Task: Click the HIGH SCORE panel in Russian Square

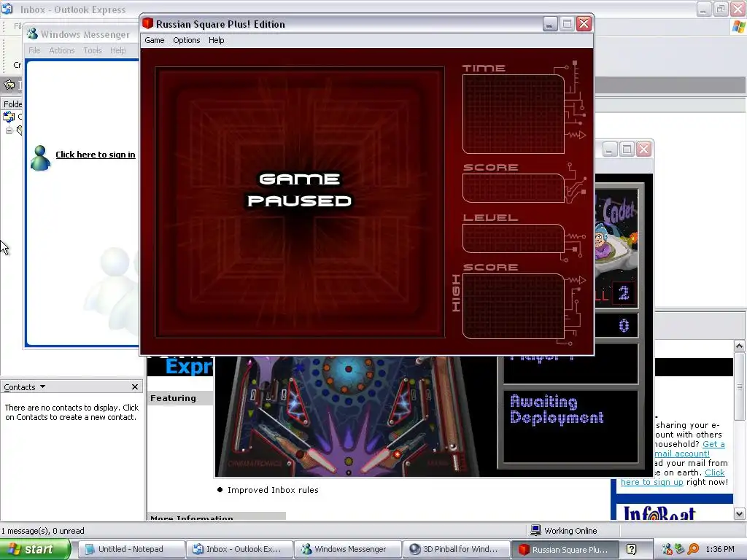Action: point(513,307)
